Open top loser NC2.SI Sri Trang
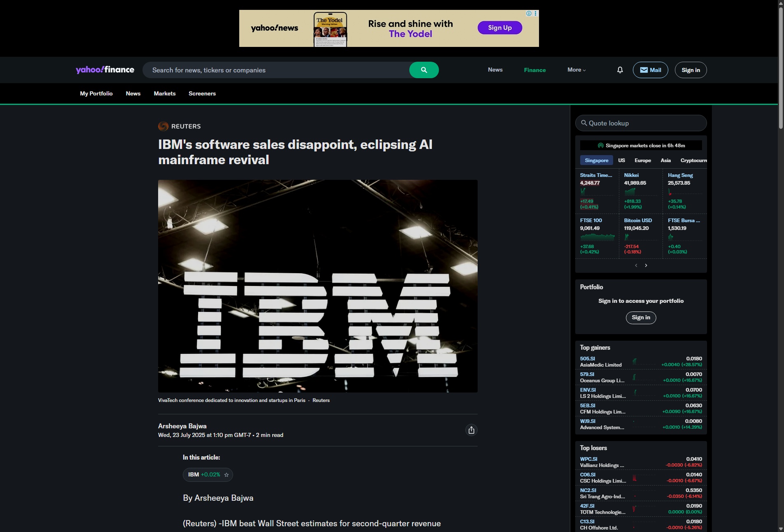Image resolution: width=784 pixels, height=532 pixels. coord(641,493)
